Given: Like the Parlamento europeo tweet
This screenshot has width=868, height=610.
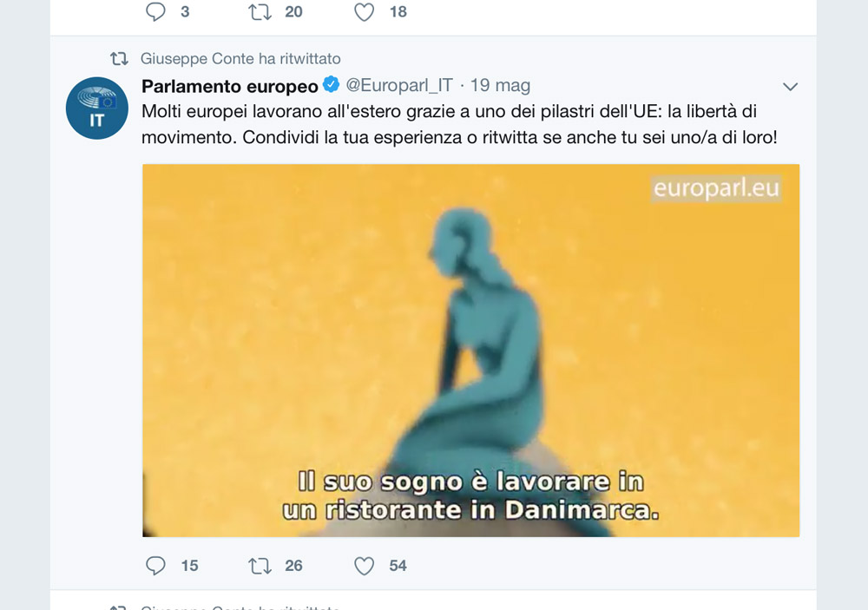Looking at the screenshot, I should click(364, 566).
